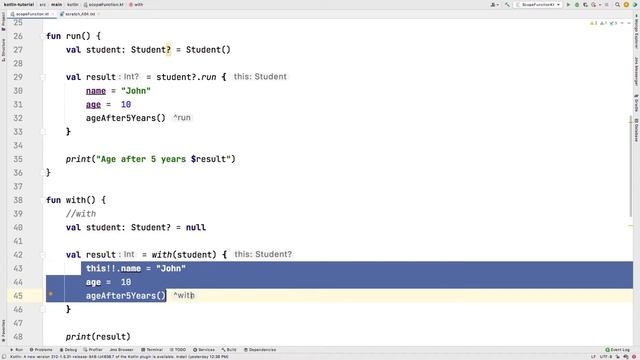This screenshot has width=640, height=360.
Task: Collapse the student?.run lambda fold on line 29
Action: pyautogui.click(x=43, y=77)
